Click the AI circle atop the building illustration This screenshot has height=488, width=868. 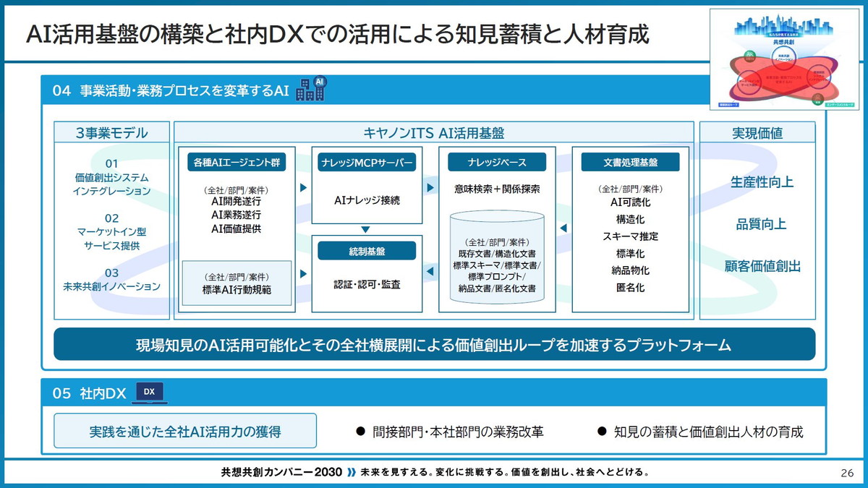pos(320,82)
